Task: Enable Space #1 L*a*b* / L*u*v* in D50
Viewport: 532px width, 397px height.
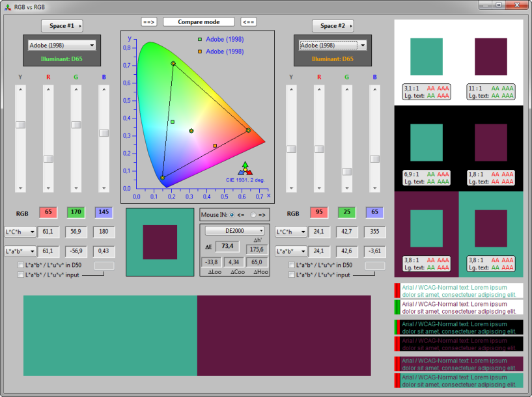Action: click(21, 265)
